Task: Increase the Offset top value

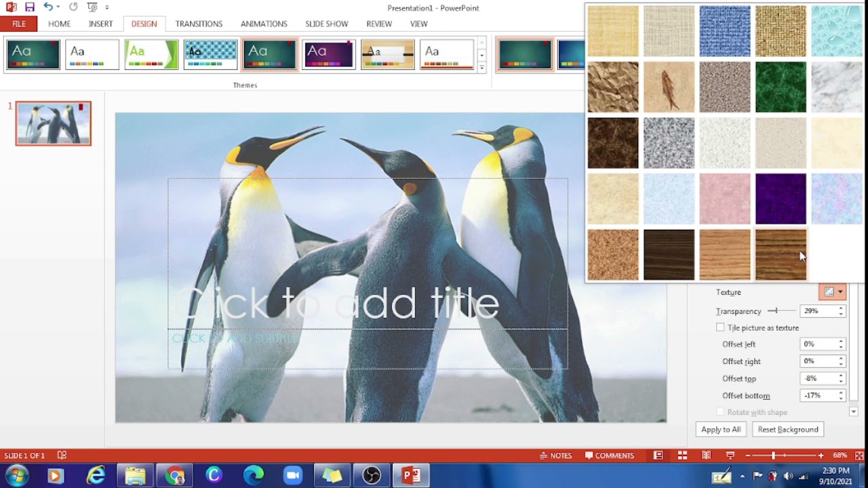Action: [x=841, y=375]
